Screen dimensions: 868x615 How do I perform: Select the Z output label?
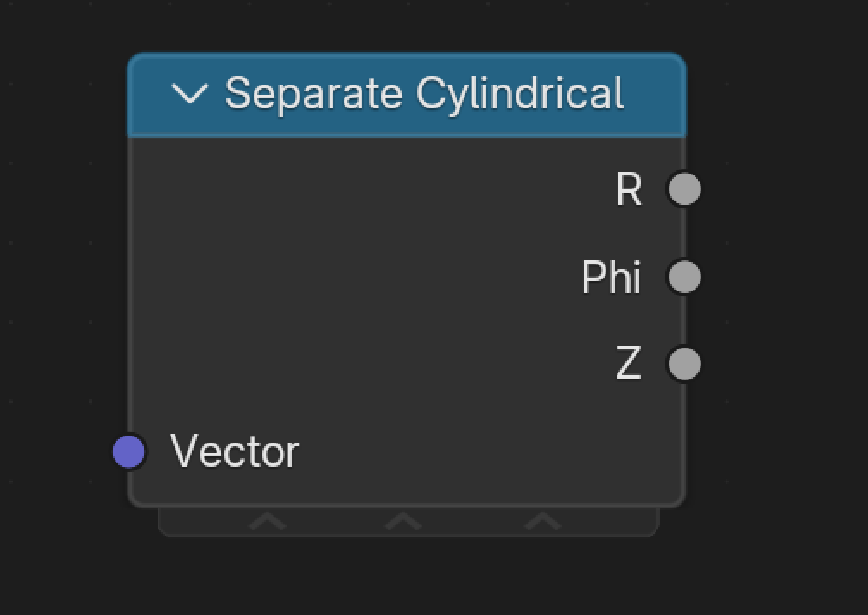[628, 364]
